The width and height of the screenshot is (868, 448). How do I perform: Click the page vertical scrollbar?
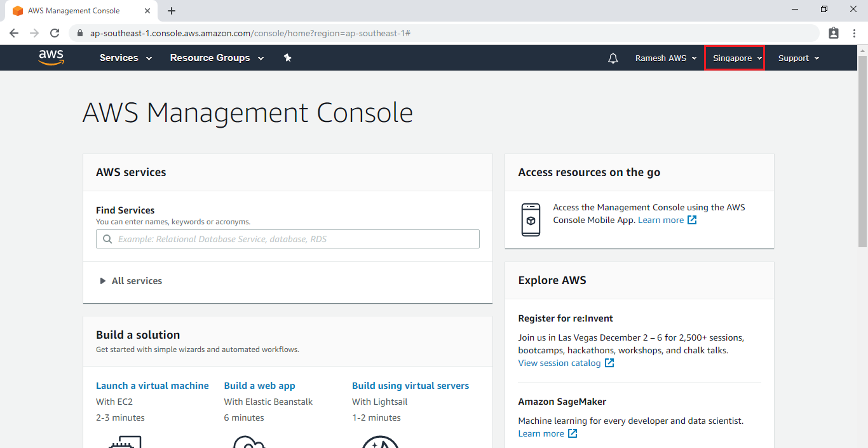click(x=862, y=151)
